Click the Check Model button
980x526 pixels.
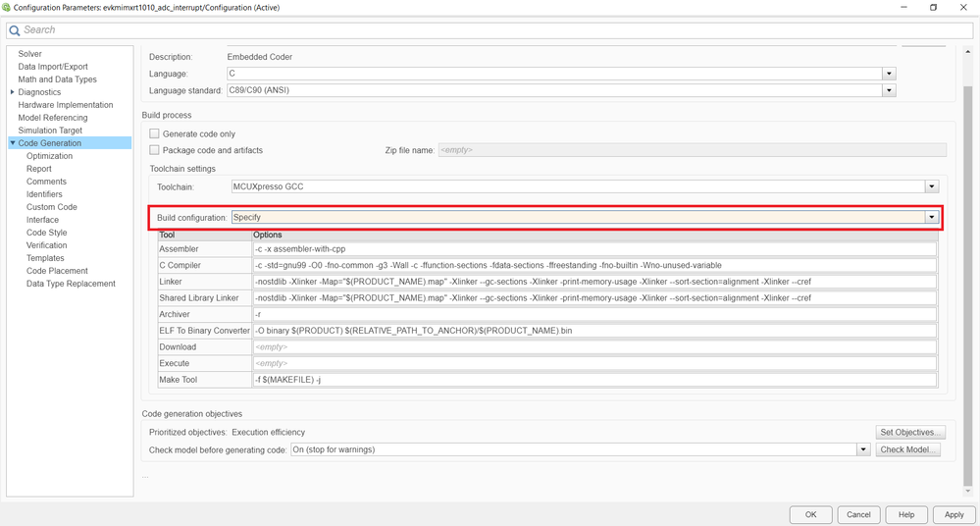(x=908, y=449)
